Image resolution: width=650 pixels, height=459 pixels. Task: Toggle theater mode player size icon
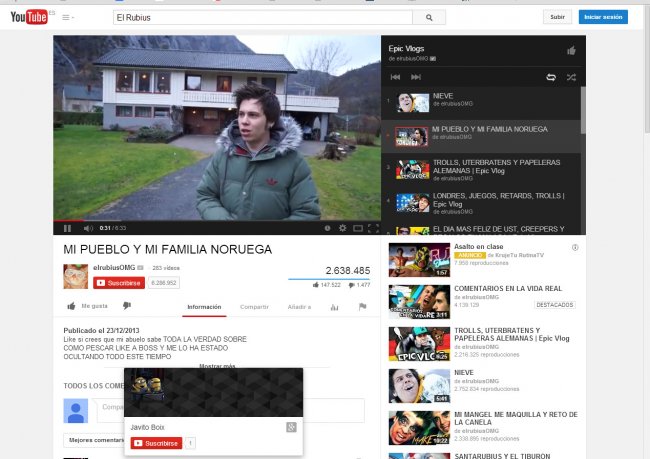(358, 228)
